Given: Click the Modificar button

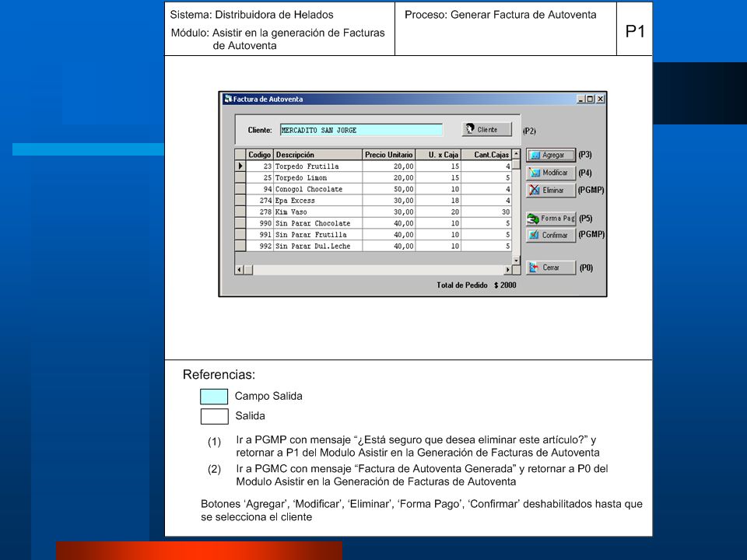Looking at the screenshot, I should point(551,173).
